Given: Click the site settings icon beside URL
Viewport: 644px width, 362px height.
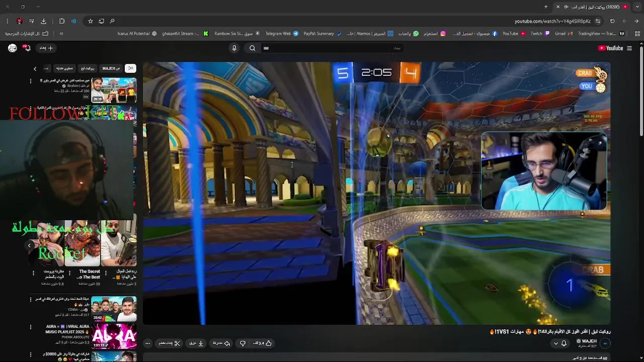Looking at the screenshot, I should point(598,21).
